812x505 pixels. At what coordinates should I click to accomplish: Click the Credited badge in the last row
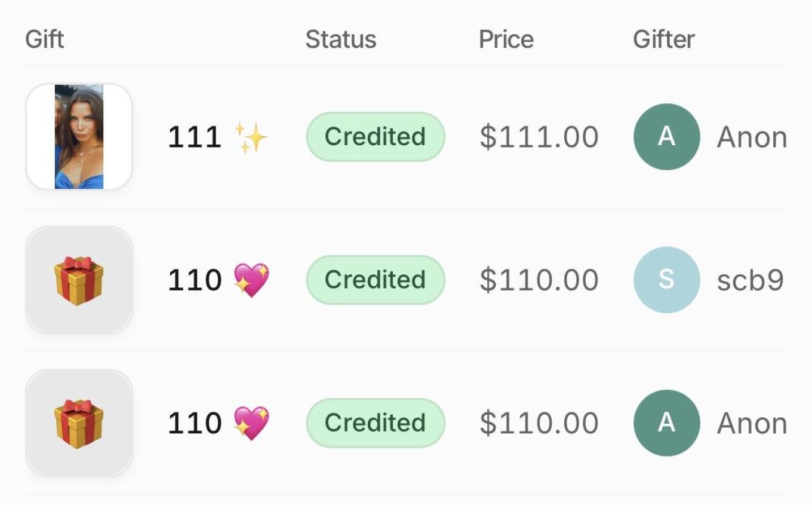pos(376,423)
